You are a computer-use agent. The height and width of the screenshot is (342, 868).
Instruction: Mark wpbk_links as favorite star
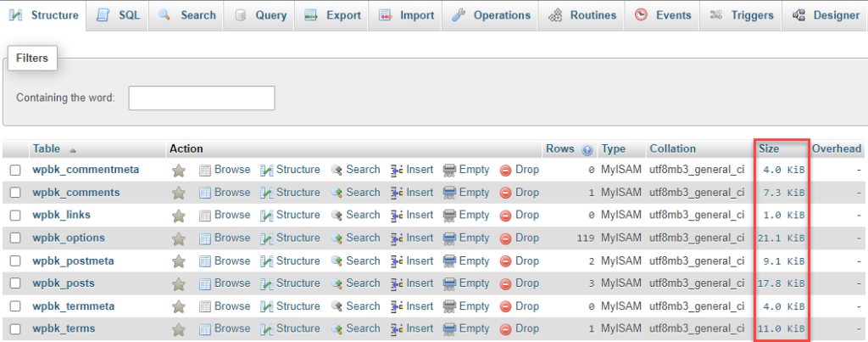tap(178, 215)
